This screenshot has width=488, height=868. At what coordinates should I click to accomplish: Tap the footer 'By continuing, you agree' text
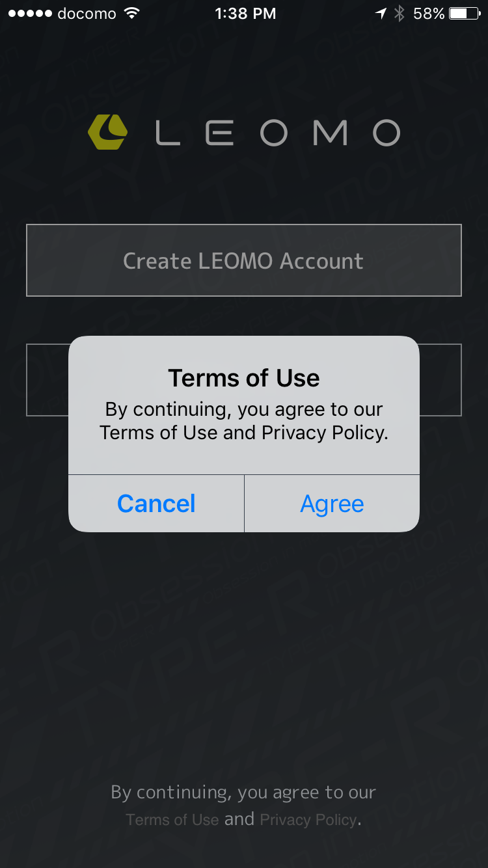click(x=243, y=792)
